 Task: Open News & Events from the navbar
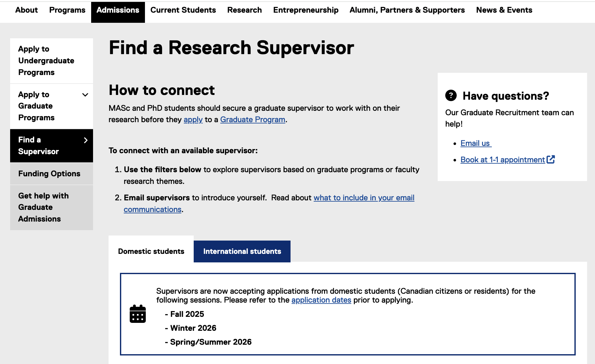[x=504, y=10]
